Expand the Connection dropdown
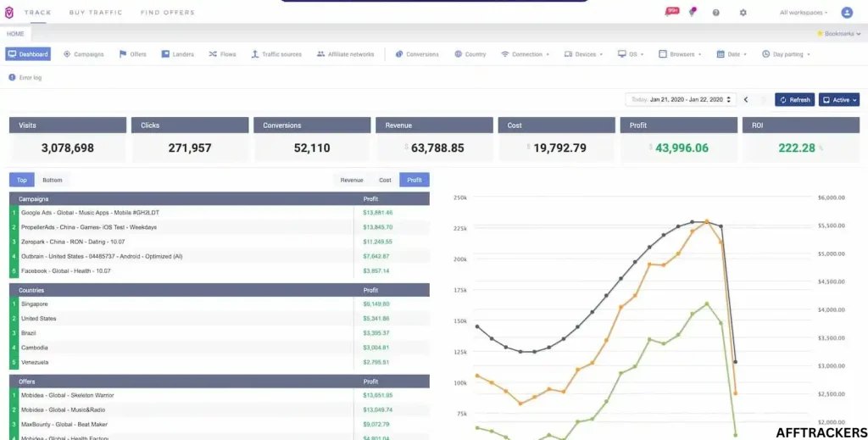868x440 pixels. pyautogui.click(x=525, y=54)
